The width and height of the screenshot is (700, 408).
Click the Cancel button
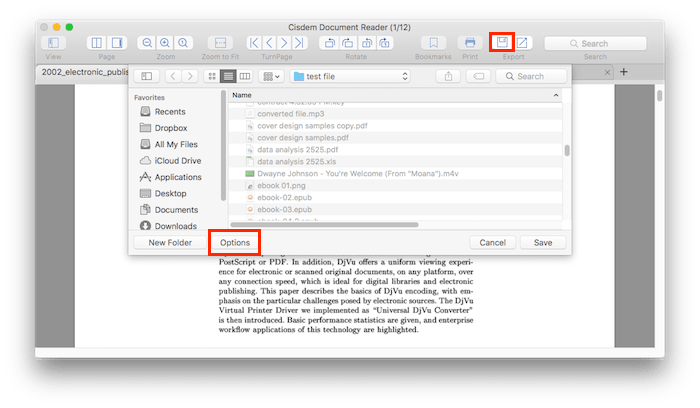point(492,242)
